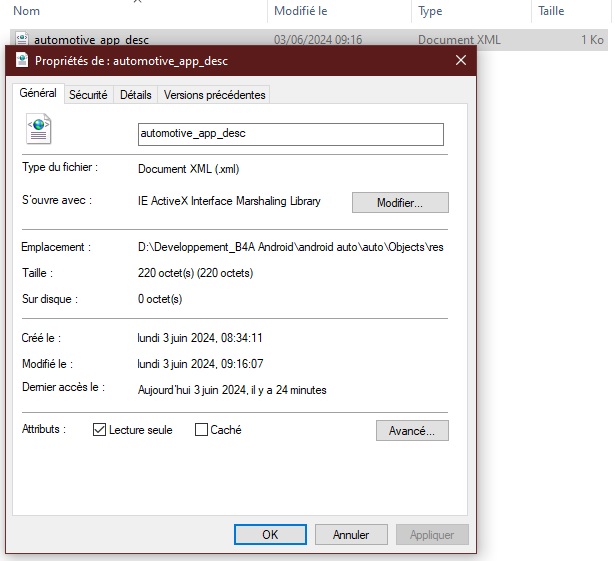
Task: Enable the Caché checkbox
Action: coord(201,430)
